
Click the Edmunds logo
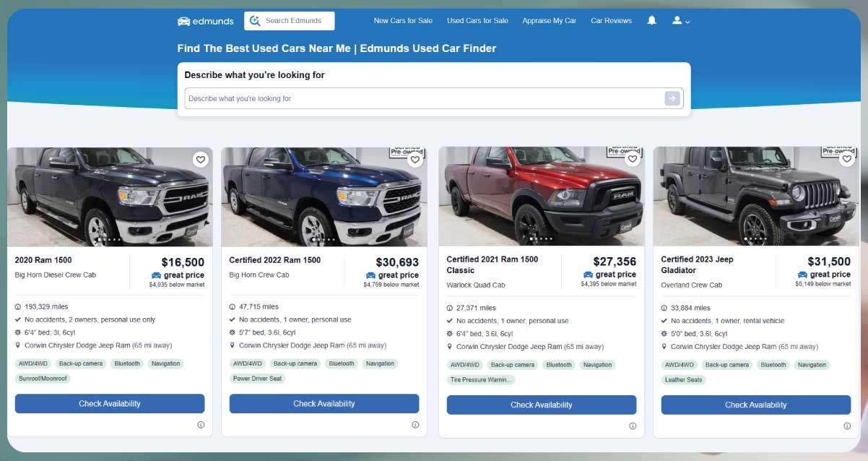point(206,21)
